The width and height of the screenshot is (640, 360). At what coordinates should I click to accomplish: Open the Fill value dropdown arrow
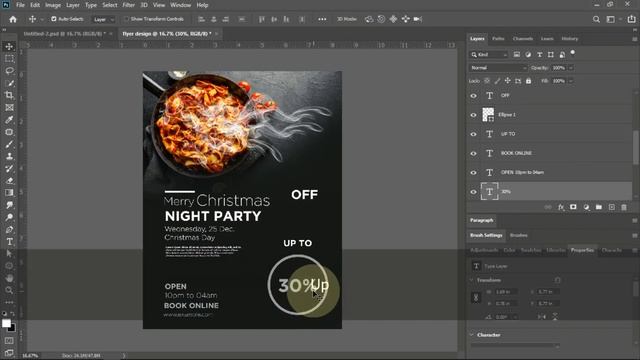tap(571, 81)
